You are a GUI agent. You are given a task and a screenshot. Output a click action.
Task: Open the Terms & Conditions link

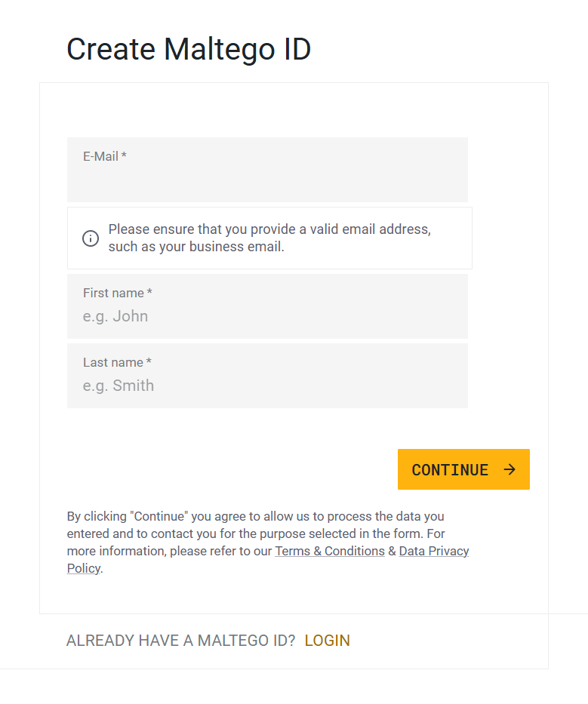point(330,551)
